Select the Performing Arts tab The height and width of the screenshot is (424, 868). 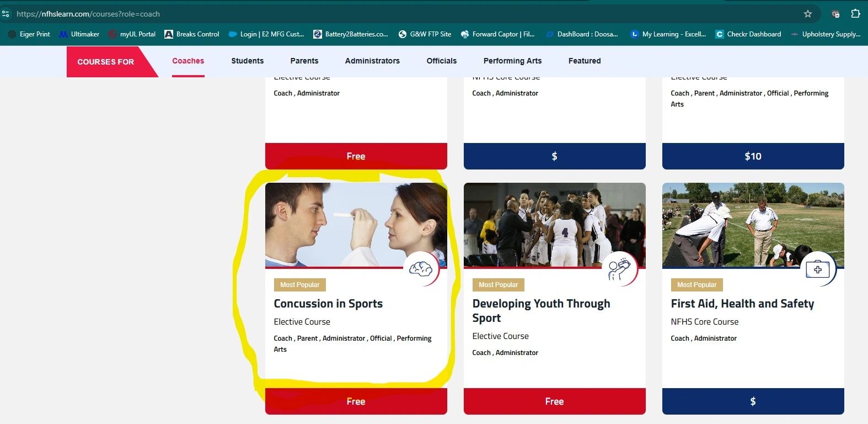(x=512, y=61)
